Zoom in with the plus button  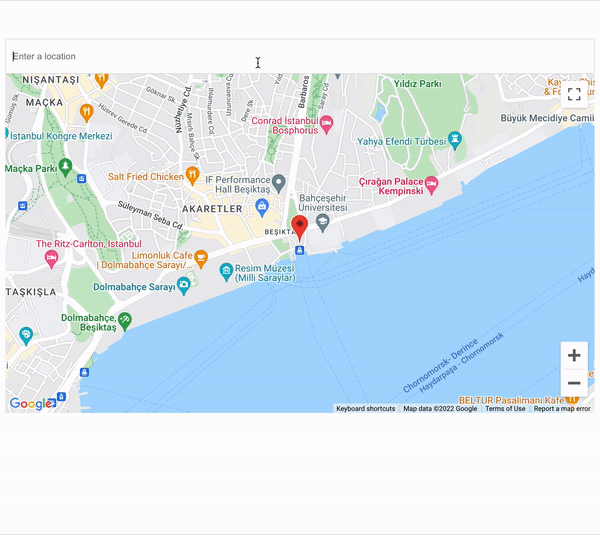574,356
